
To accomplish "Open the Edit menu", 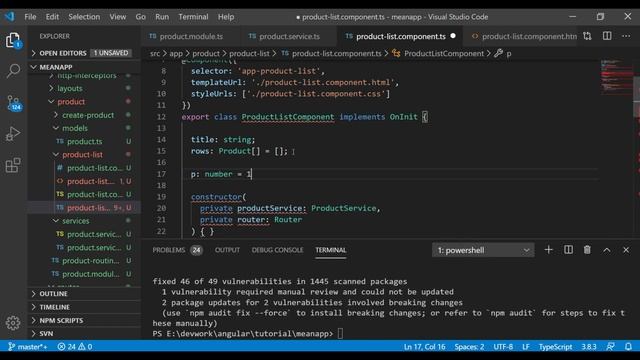I will [x=52, y=17].
